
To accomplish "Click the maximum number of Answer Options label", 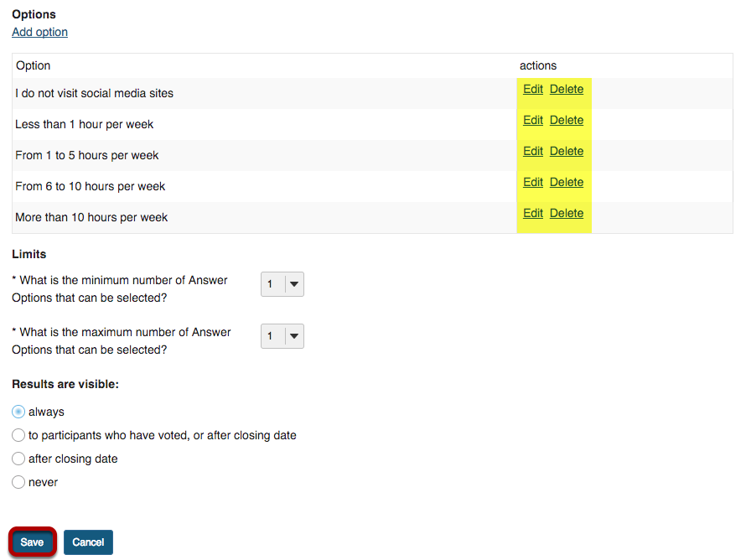I will (122, 340).
